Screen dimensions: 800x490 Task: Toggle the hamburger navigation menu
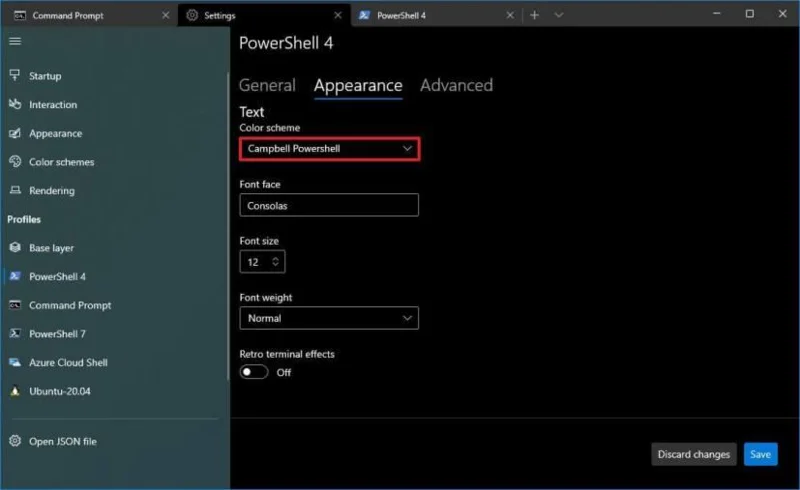coord(15,41)
